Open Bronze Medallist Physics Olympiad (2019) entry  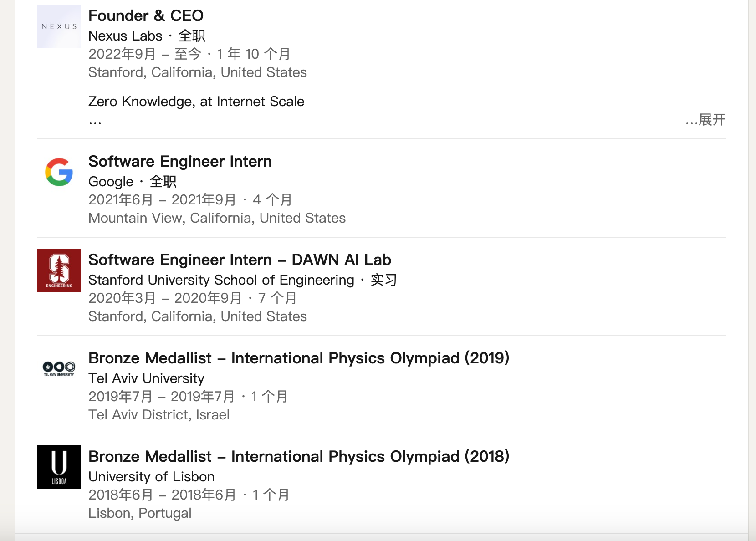coord(298,358)
